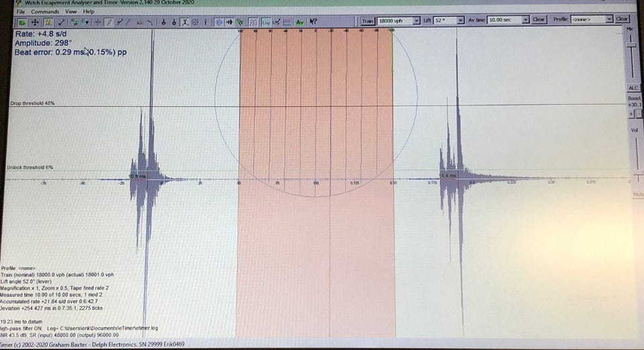Open the 18000 vph train dropdown
Image resolution: width=644 pixels, height=350 pixels.
pyautogui.click(x=417, y=21)
